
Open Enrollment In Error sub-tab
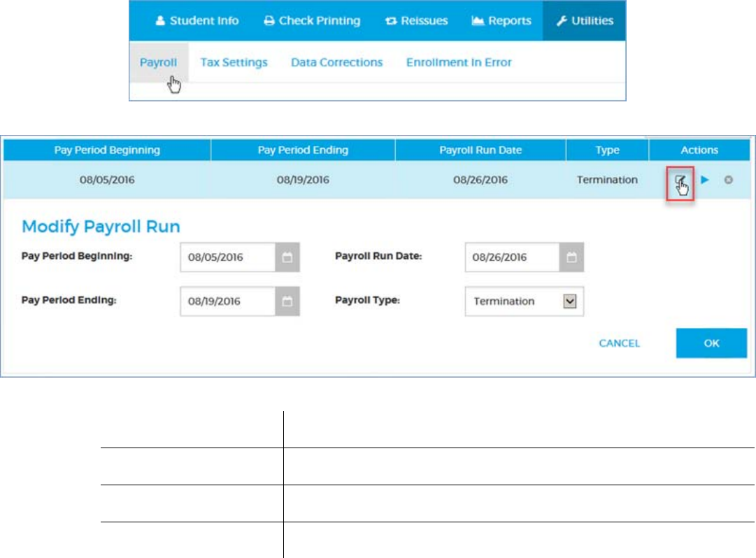coord(459,63)
